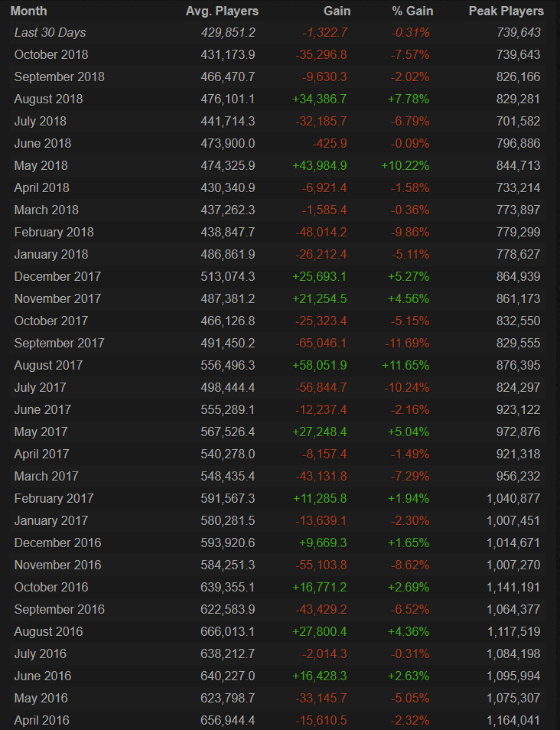Click peak players value 1,164,041
560x730 pixels.
point(513,720)
